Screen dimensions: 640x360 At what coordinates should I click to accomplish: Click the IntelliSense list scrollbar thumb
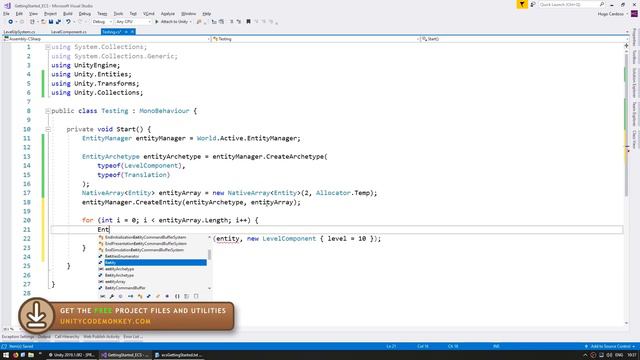pos(209,255)
